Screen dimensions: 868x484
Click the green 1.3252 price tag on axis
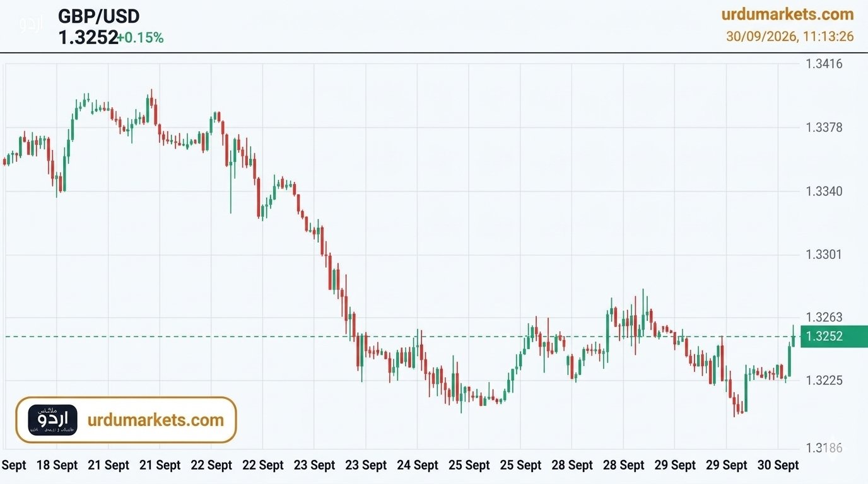coord(834,337)
